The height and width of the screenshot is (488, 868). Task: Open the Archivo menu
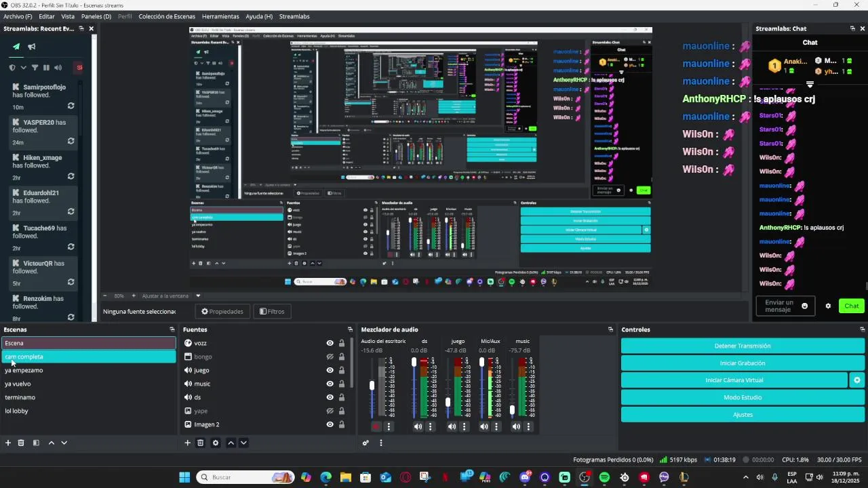18,16
